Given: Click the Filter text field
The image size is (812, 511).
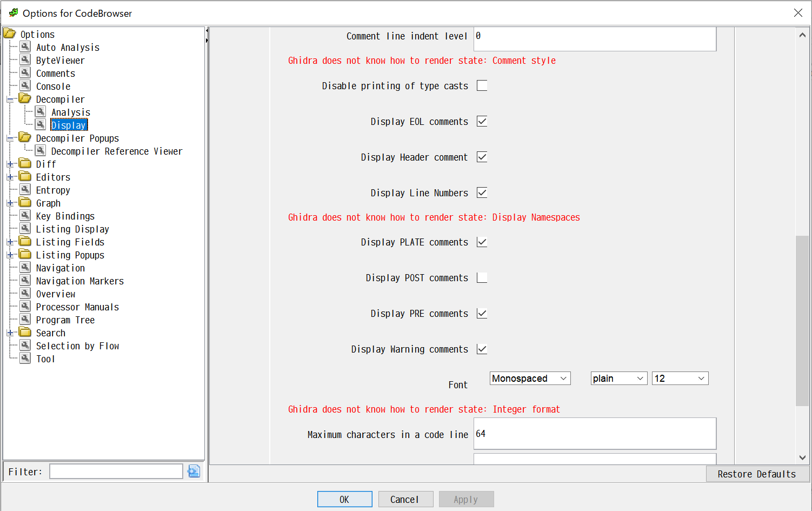Looking at the screenshot, I should tap(116, 472).
